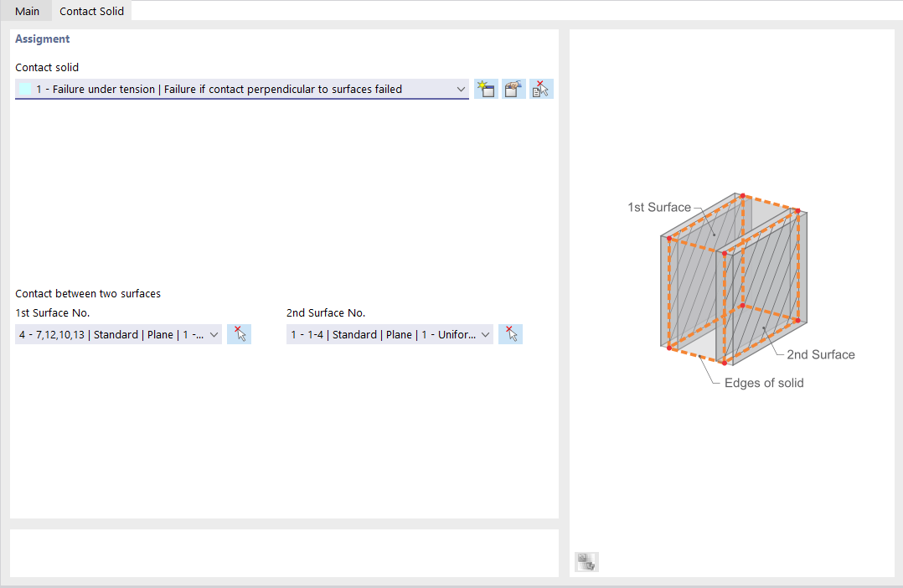Pick the 2nd surface graphically
The width and height of the screenshot is (903, 588).
click(510, 334)
